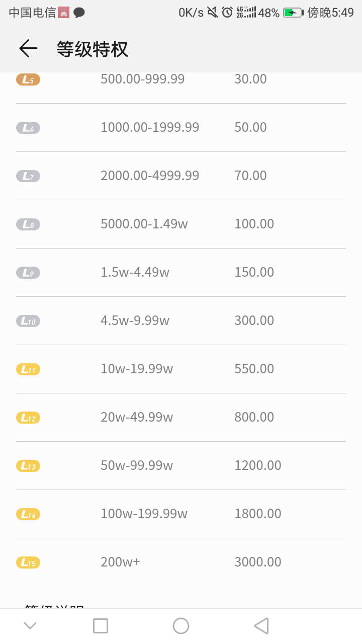Viewport: 362px width, 644px height.
Task: Tap the 100w-199.99w range text
Action: pos(144,514)
